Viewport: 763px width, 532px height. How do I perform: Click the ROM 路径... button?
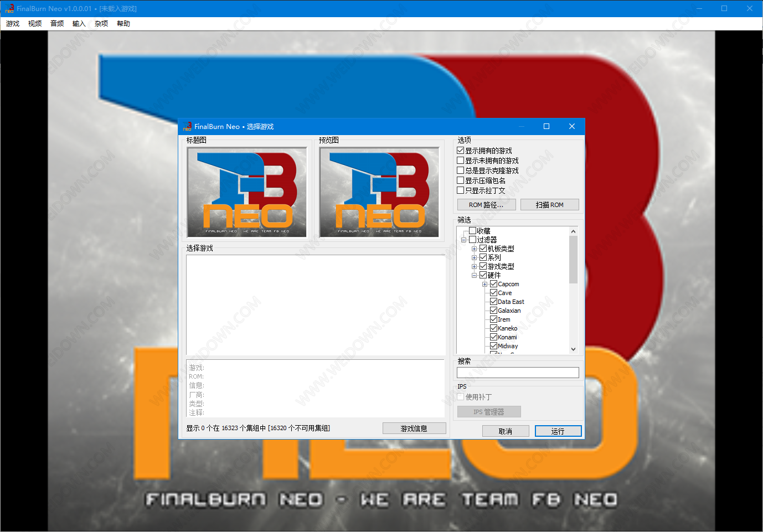tap(486, 205)
